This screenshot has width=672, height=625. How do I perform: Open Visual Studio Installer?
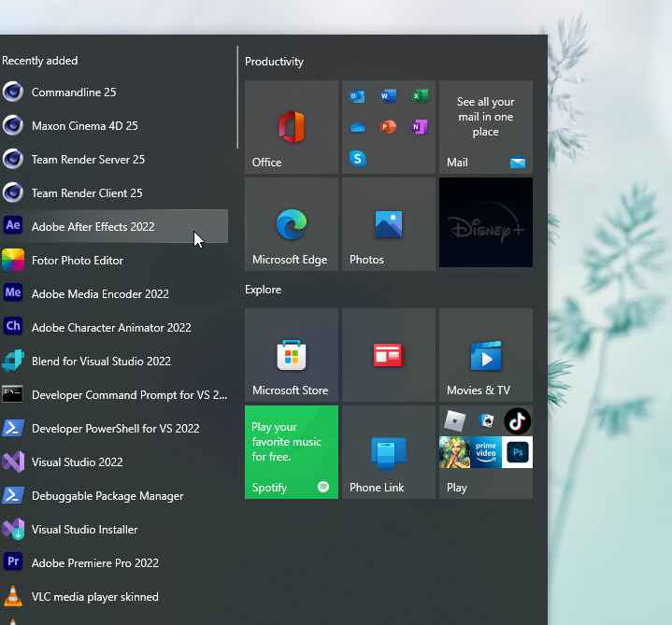[x=114, y=530]
